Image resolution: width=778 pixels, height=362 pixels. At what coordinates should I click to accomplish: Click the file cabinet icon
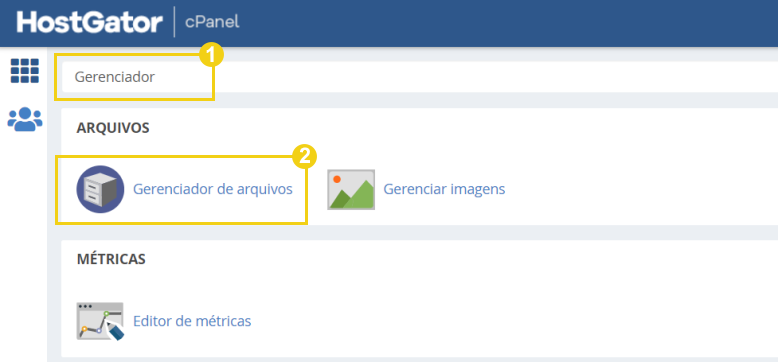pos(100,189)
